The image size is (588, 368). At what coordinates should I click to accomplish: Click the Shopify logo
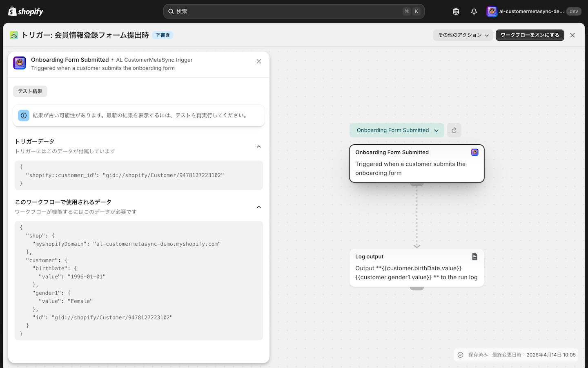coord(26,11)
